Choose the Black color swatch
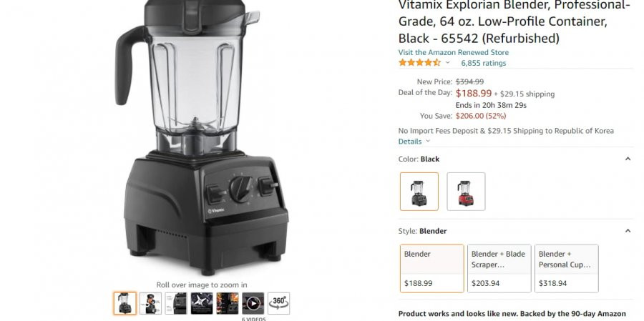The width and height of the screenshot is (644, 321). click(419, 192)
